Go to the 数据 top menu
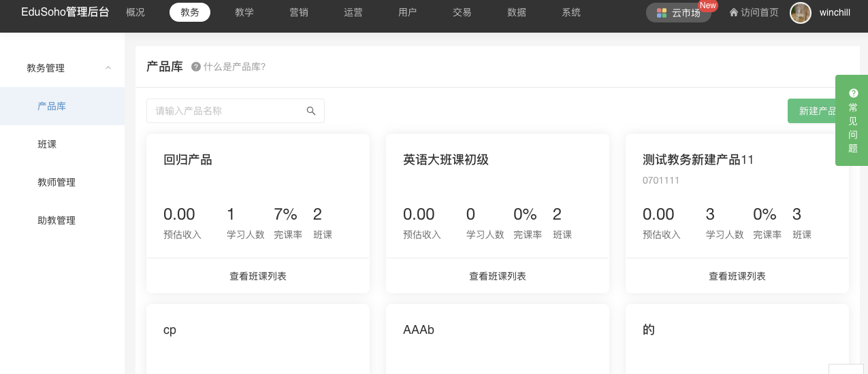This screenshot has height=374, width=868. click(517, 12)
